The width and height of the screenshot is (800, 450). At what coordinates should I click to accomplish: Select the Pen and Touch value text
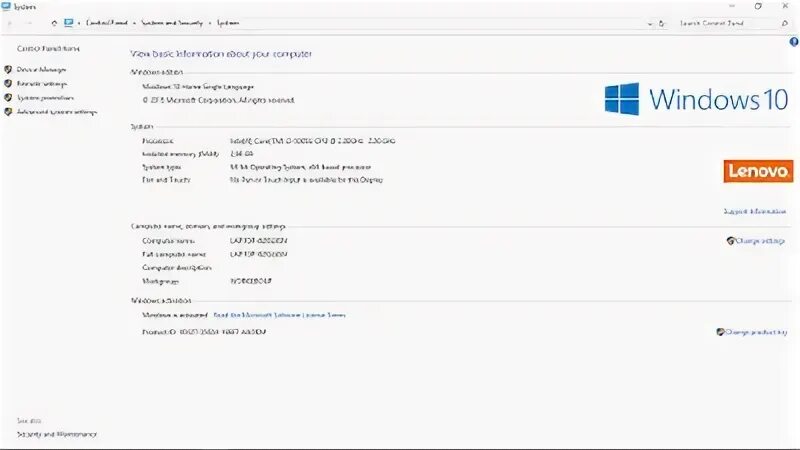tap(306, 180)
